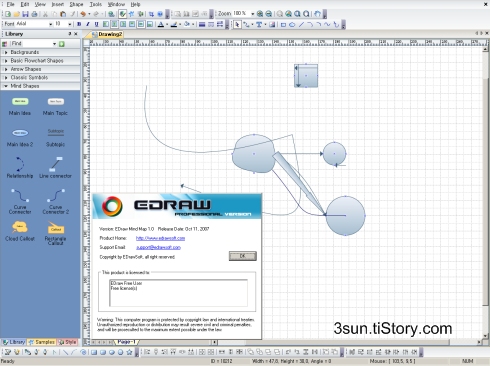This screenshot has width=490, height=366.
Task: Open the edrawsoft.com product home link
Action: (160, 238)
